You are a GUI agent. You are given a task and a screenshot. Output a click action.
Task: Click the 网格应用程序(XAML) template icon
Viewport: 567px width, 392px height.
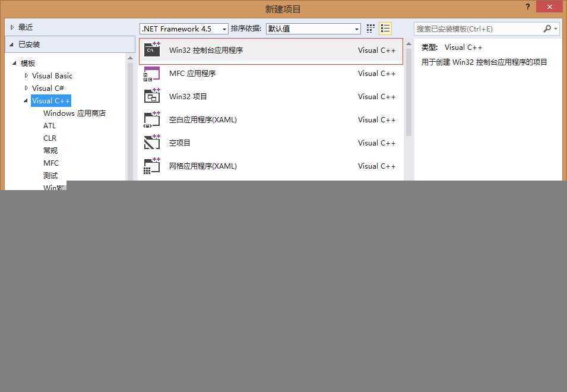pyautogui.click(x=152, y=166)
